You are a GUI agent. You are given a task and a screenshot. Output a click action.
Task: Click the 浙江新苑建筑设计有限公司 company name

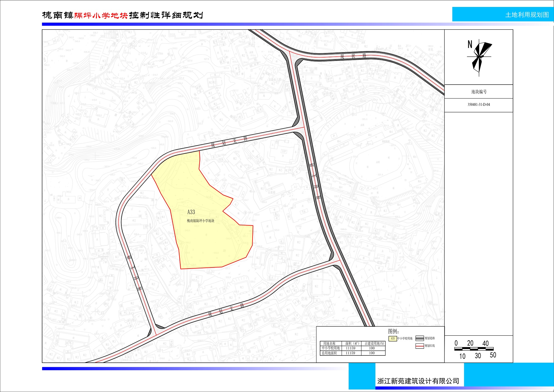click(418, 381)
